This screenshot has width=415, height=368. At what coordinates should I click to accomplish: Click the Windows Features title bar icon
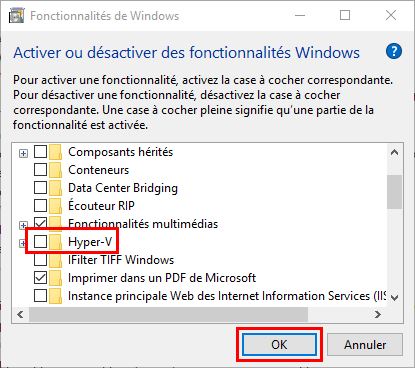coord(17,16)
